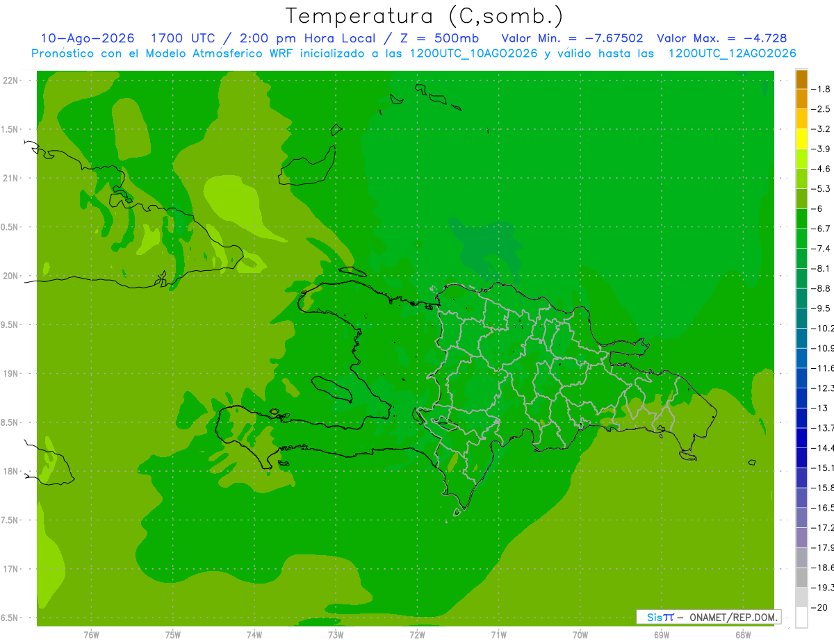The width and height of the screenshot is (834, 644).
Task: Click the orange swatch above -1.8
Action: point(801,79)
